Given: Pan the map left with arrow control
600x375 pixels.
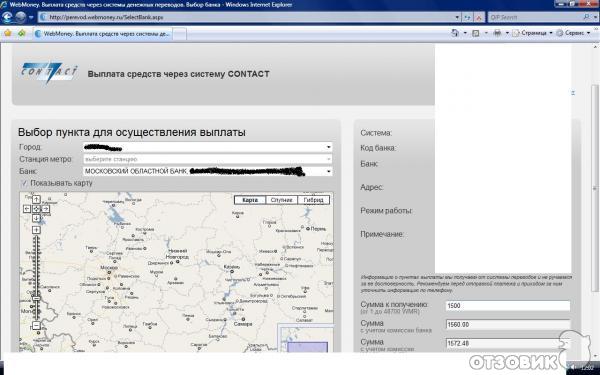Looking at the screenshot, I should [x=26, y=209].
